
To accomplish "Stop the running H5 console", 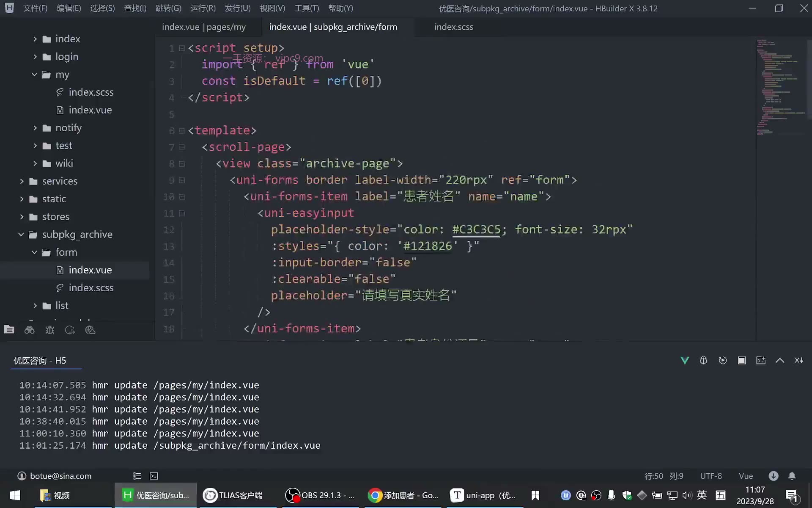I will (742, 360).
